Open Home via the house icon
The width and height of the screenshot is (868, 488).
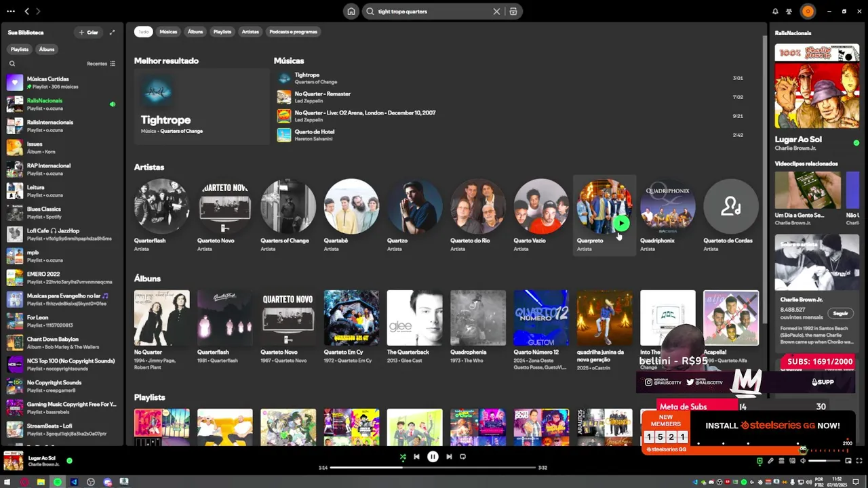click(351, 12)
